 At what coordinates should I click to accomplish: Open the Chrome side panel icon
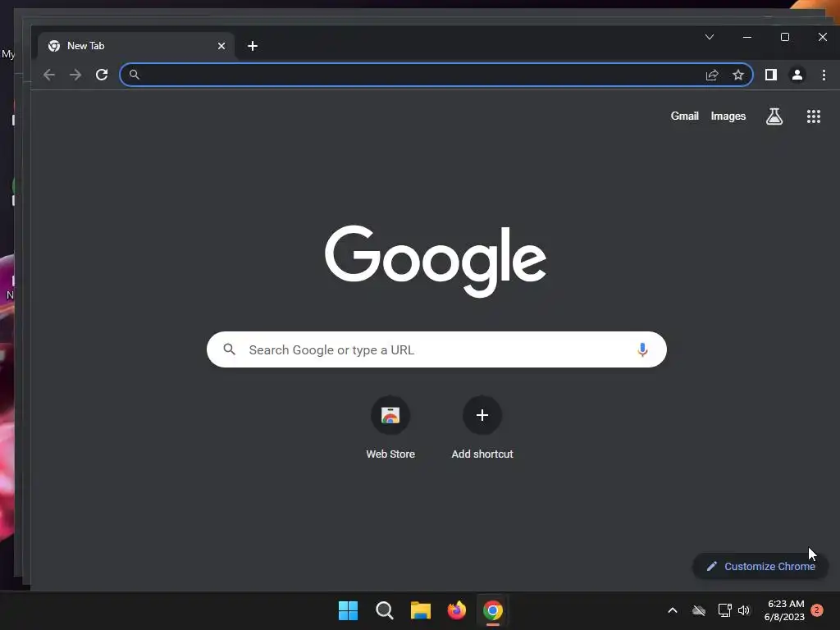point(771,75)
